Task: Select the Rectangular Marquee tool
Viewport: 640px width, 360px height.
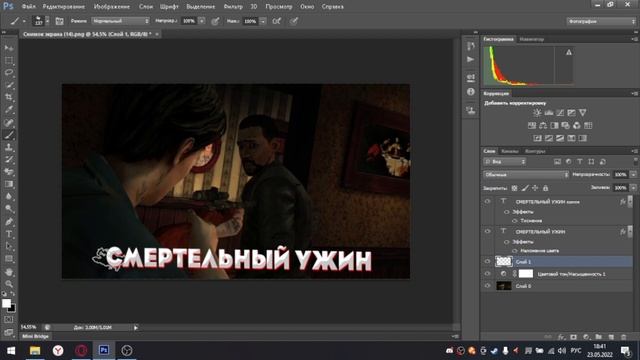Action: click(9, 60)
